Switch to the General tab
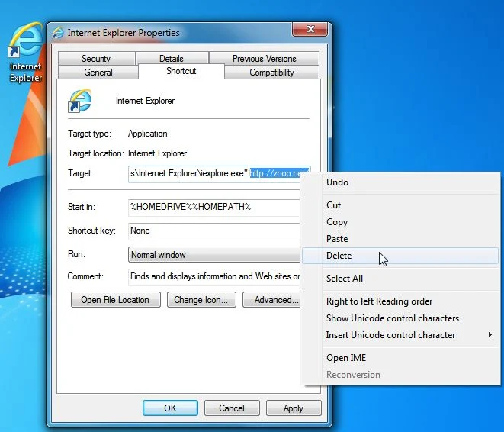 click(x=98, y=73)
